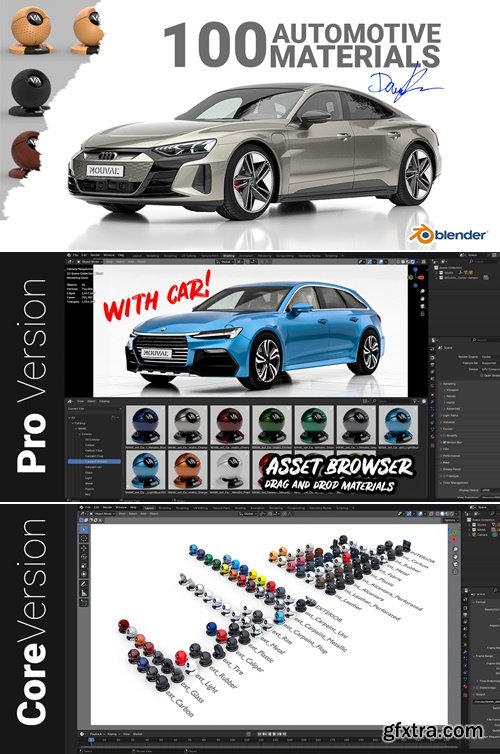Switch to Layout workspace tab in Core window

(x=149, y=508)
